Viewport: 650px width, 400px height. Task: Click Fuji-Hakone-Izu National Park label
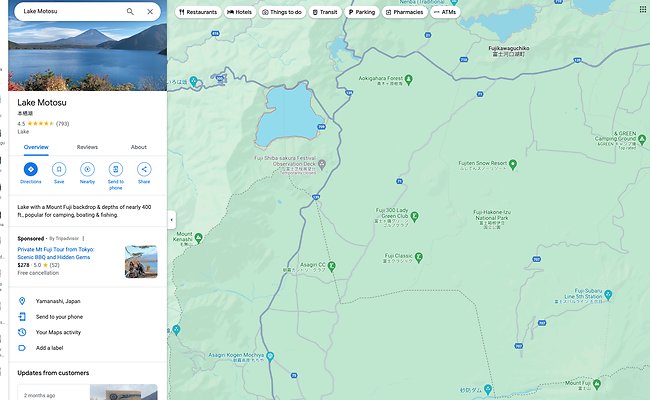click(492, 219)
